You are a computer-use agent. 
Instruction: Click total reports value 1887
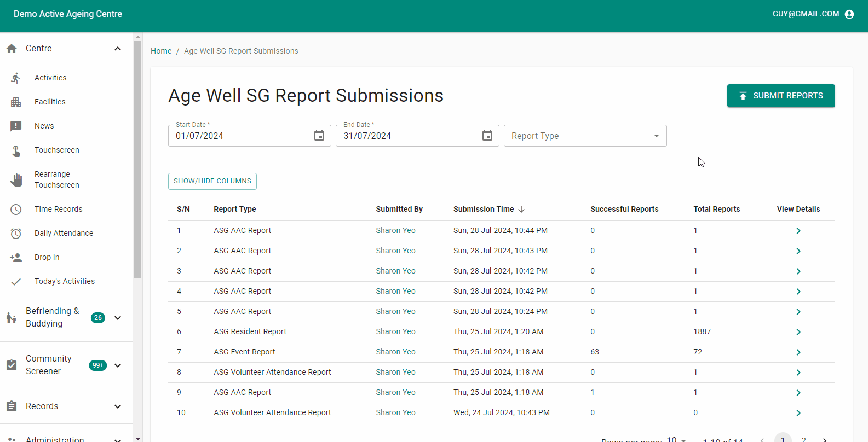click(x=702, y=331)
